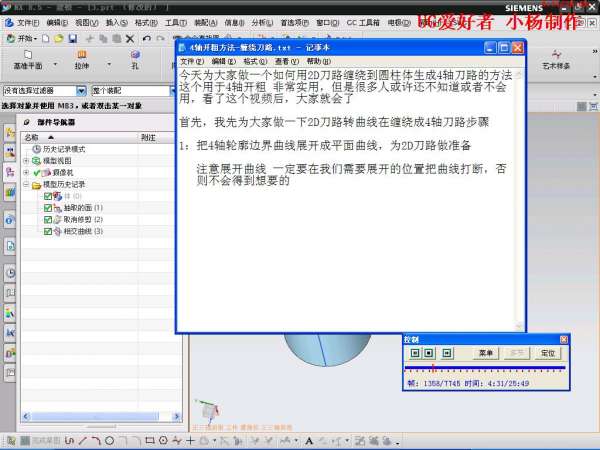Collapse the 模型历史记录 tree node
Viewport: 600px width, 450px height.
(x=26, y=184)
